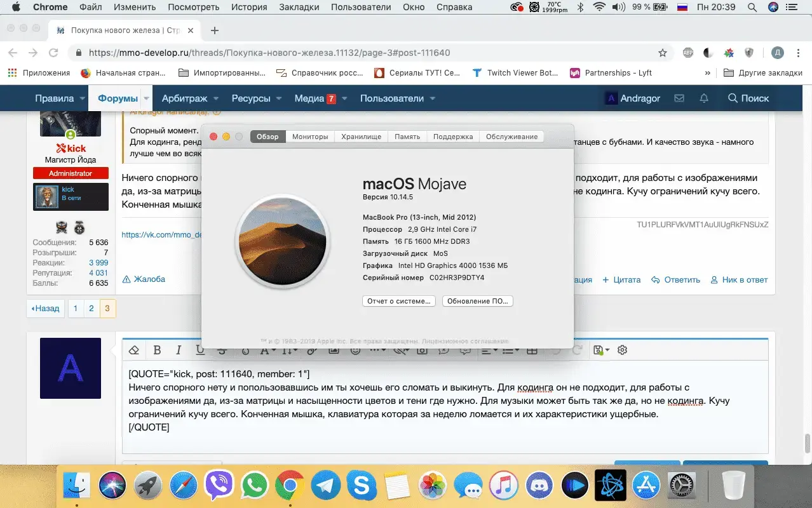The height and width of the screenshot is (508, 812).
Task: Expand the Арбитраж navigation dropdown arrow
Action: [x=216, y=98]
